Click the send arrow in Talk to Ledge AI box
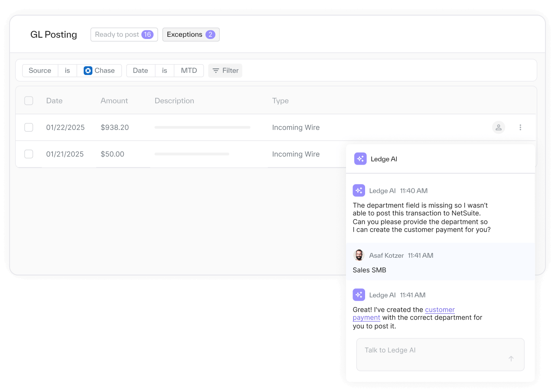 (x=511, y=359)
